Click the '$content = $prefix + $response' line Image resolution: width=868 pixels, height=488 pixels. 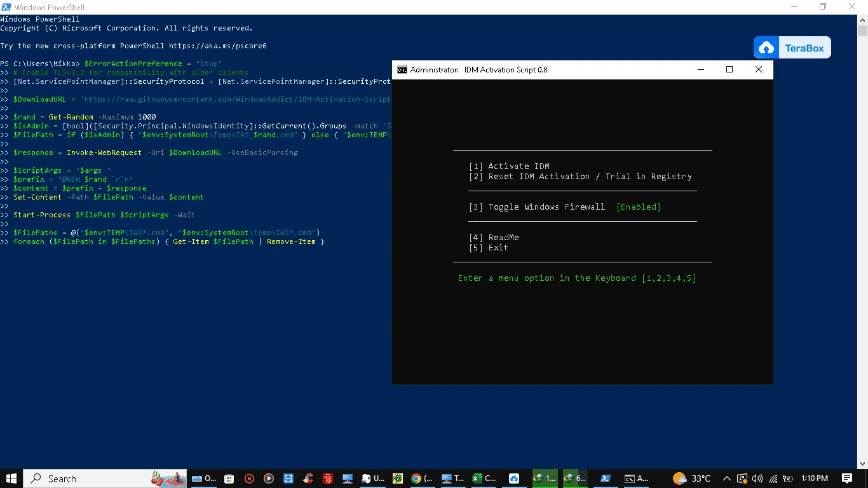point(80,188)
